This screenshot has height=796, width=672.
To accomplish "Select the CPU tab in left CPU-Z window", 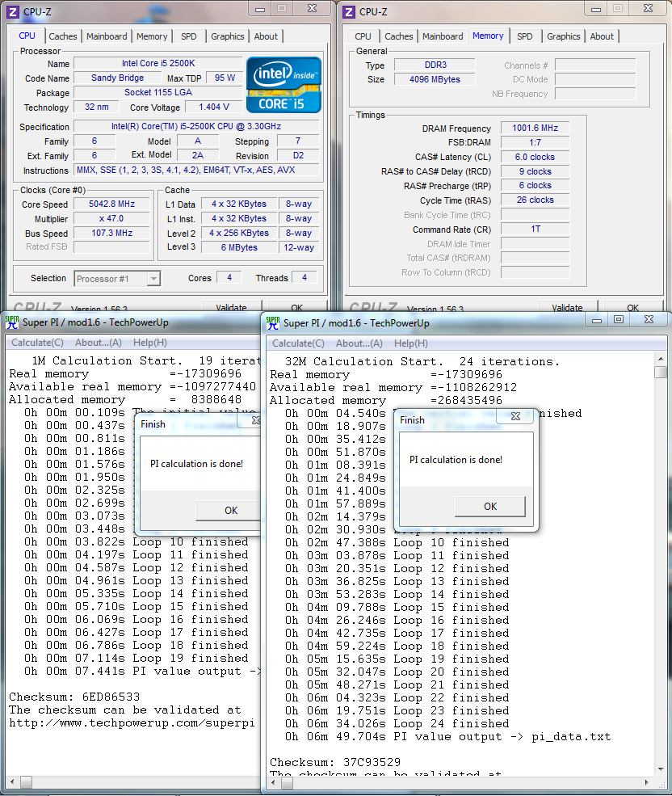I will pyautogui.click(x=27, y=36).
